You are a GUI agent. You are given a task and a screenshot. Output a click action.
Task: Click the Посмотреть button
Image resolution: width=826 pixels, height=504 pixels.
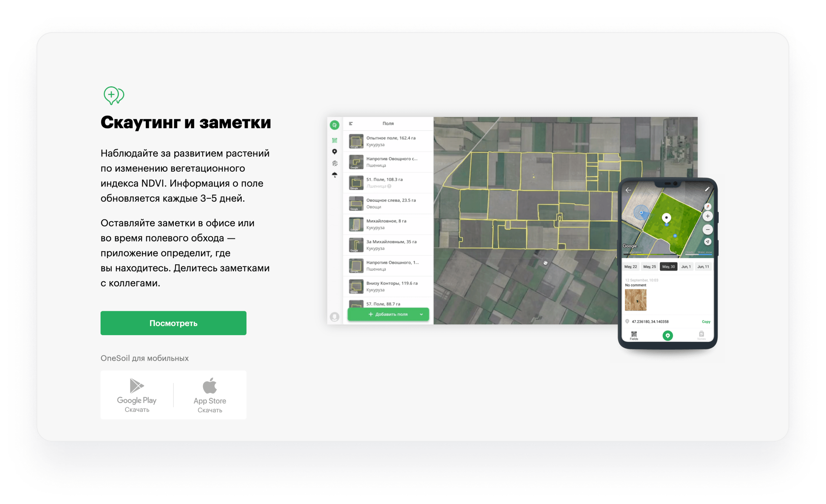[x=173, y=323]
